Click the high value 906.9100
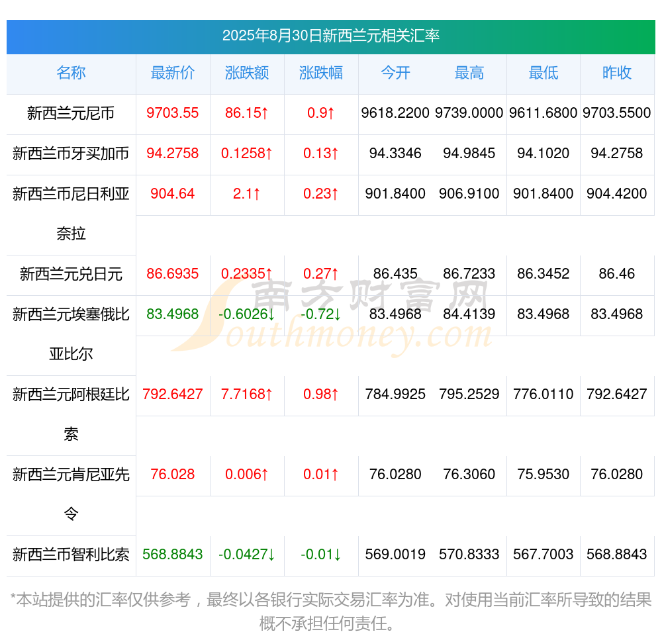 pyautogui.click(x=469, y=194)
